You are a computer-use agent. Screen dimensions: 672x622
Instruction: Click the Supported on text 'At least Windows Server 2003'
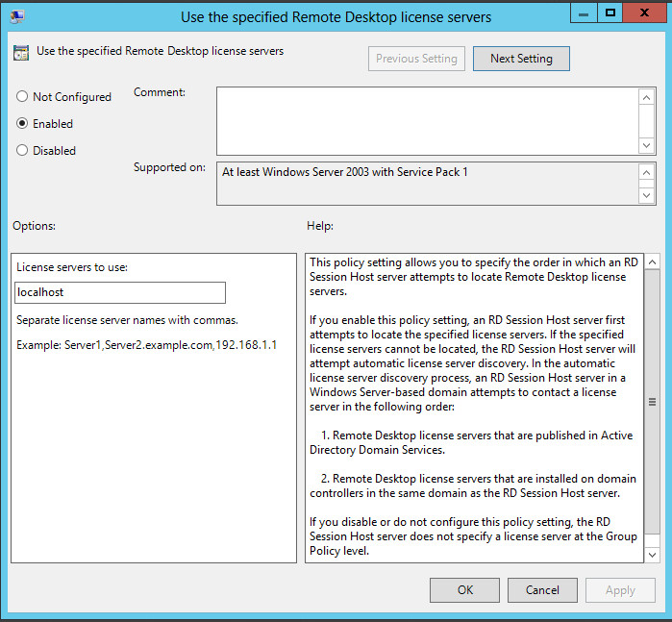[295, 172]
